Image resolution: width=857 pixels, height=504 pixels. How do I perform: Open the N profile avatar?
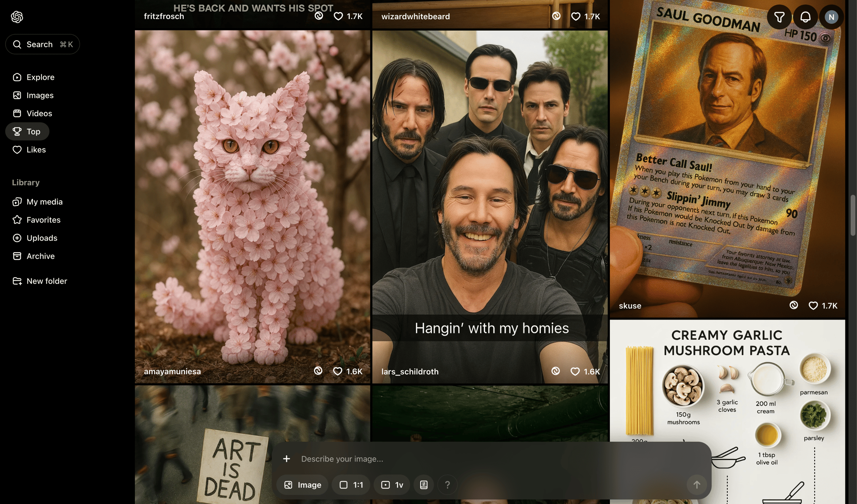pos(831,17)
